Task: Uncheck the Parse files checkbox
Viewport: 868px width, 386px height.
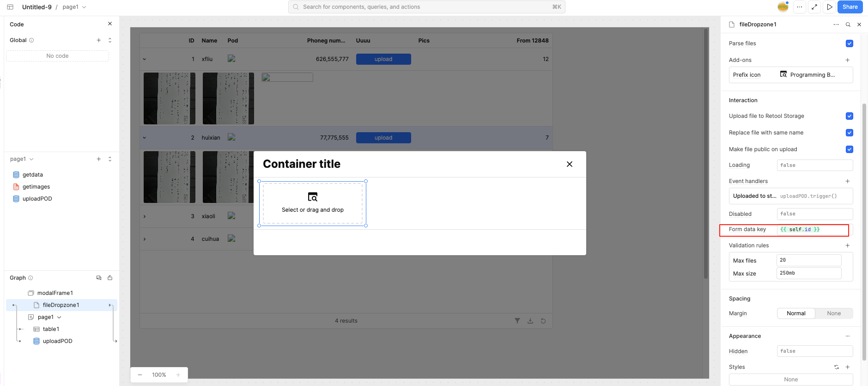Action: tap(849, 43)
